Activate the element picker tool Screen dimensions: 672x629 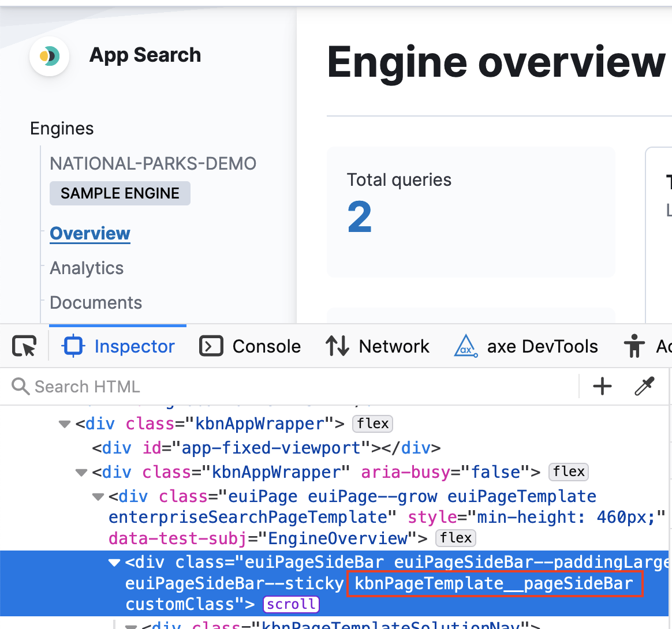click(24, 346)
